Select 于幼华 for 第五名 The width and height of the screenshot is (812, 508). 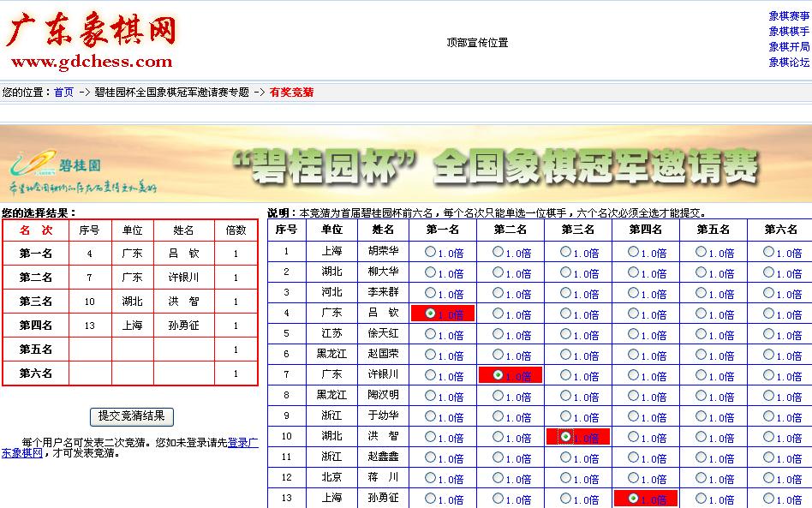tap(701, 415)
